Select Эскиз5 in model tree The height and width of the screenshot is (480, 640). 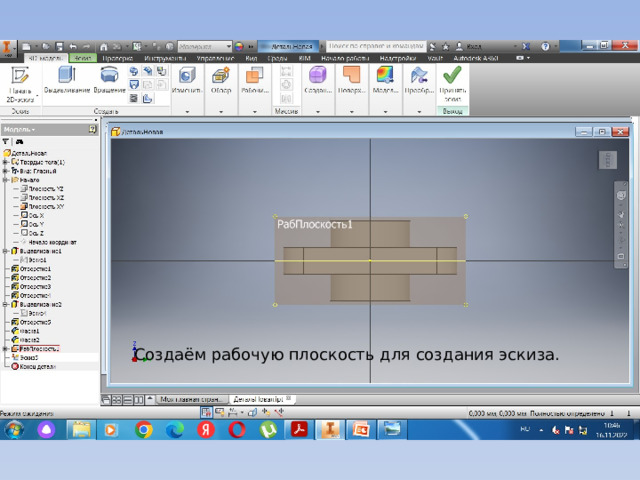(x=25, y=358)
